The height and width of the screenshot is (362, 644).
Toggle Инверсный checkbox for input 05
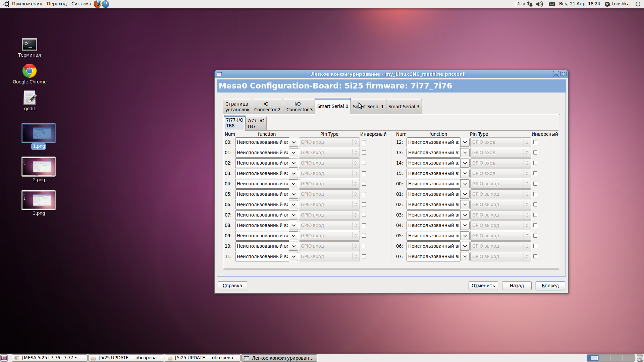(364, 194)
